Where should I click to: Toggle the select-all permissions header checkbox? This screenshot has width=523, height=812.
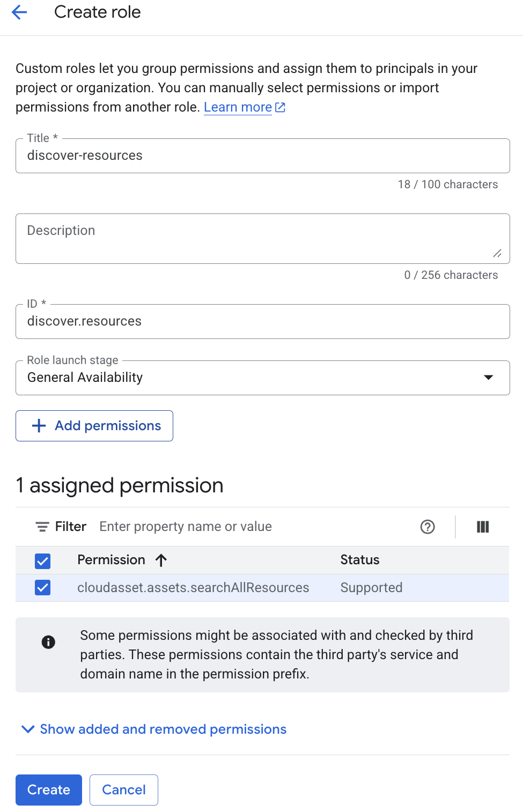(42, 561)
